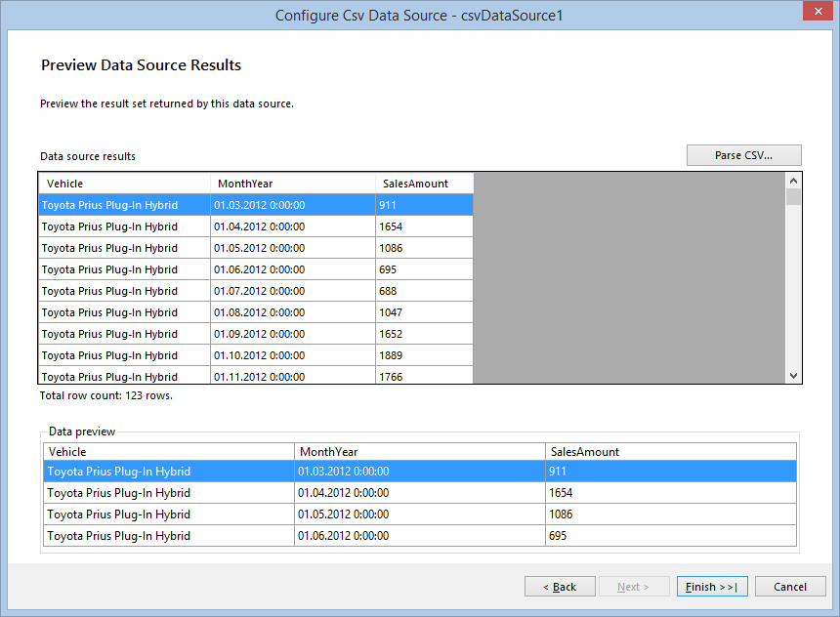This screenshot has width=840, height=617.
Task: Select results SalesAmount cell 695
Action: (x=424, y=269)
